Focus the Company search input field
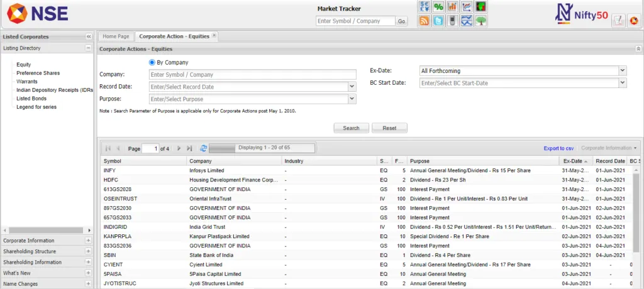Image resolution: width=644 pixels, height=289 pixels. coord(252,74)
